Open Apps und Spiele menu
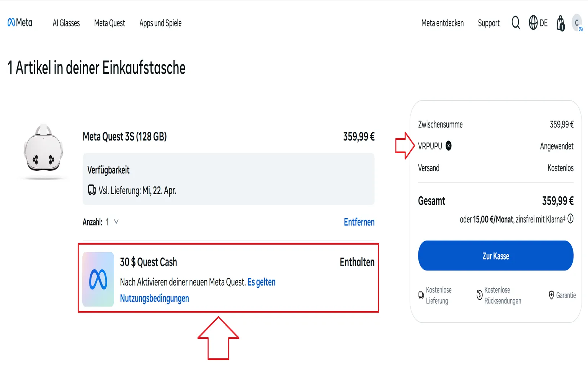The height and width of the screenshot is (392, 588). pos(160,23)
